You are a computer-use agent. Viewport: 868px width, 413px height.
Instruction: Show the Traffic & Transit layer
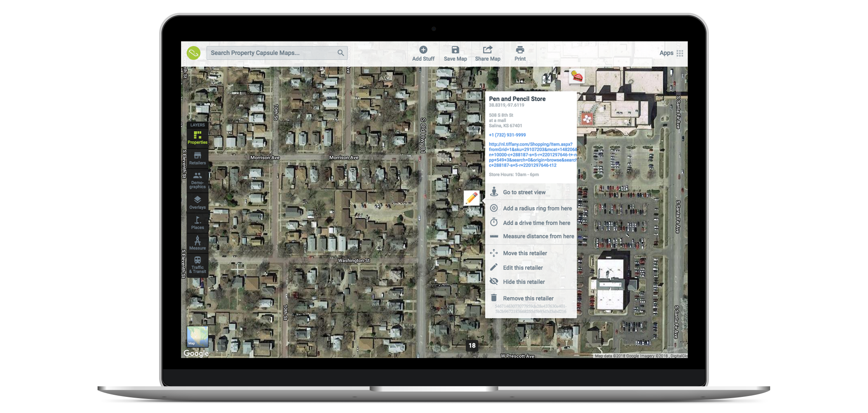[x=198, y=264]
